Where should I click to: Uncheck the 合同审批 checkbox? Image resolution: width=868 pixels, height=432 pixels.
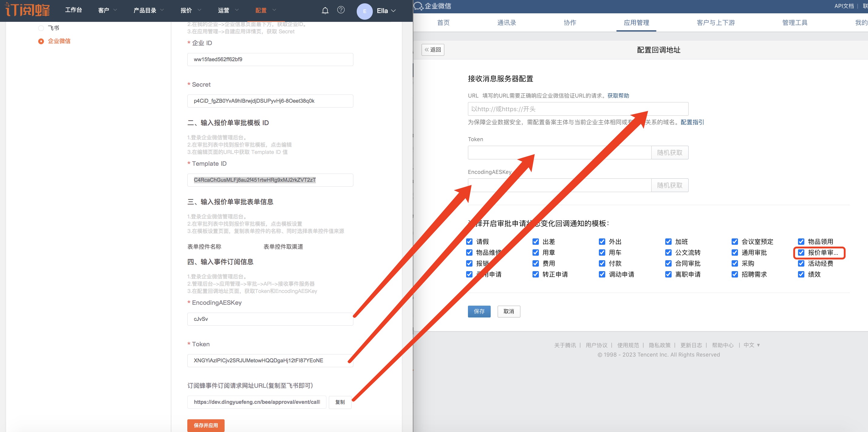(668, 263)
